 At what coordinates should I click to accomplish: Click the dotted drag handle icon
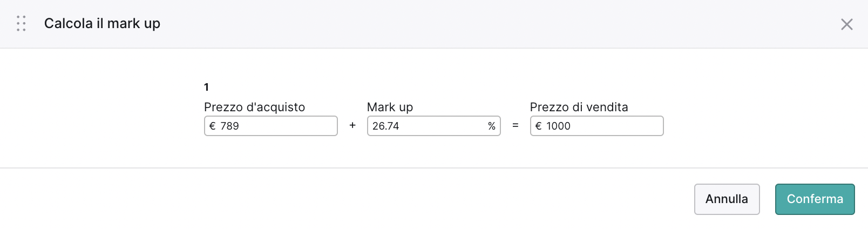click(21, 23)
